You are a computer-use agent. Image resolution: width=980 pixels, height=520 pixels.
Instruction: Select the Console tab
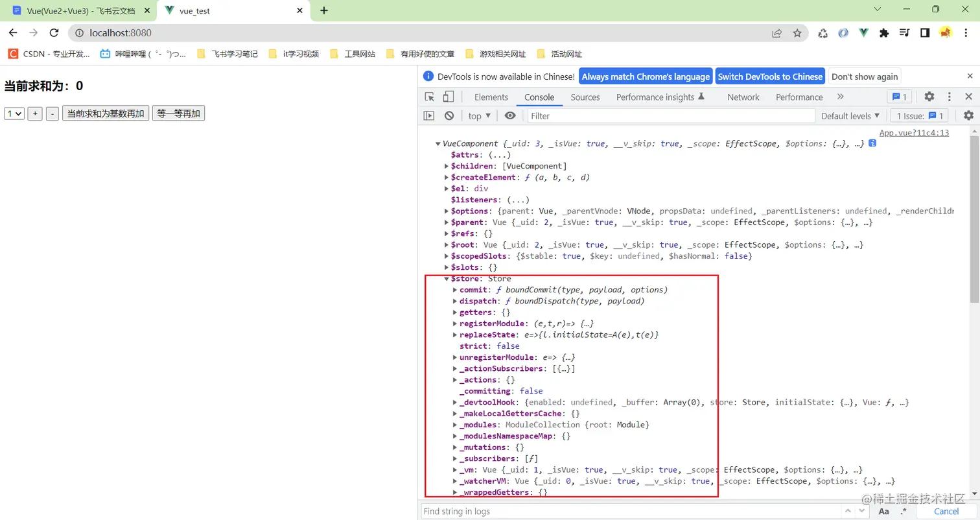pyautogui.click(x=539, y=97)
